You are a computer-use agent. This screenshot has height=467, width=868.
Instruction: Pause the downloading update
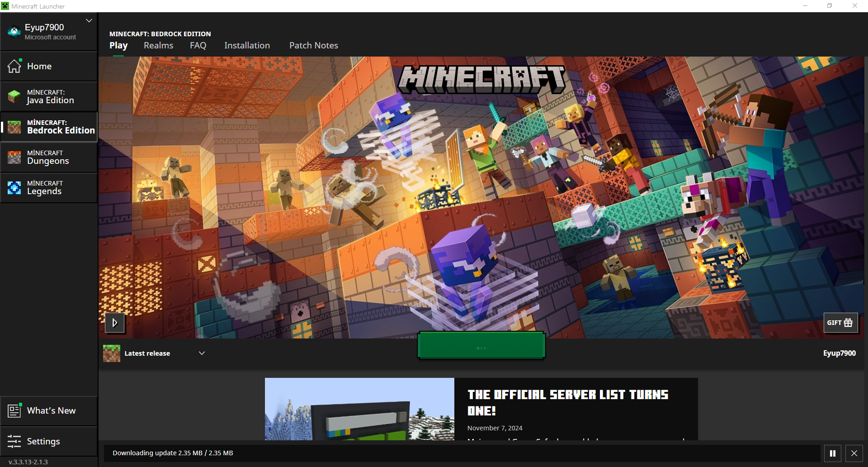832,453
